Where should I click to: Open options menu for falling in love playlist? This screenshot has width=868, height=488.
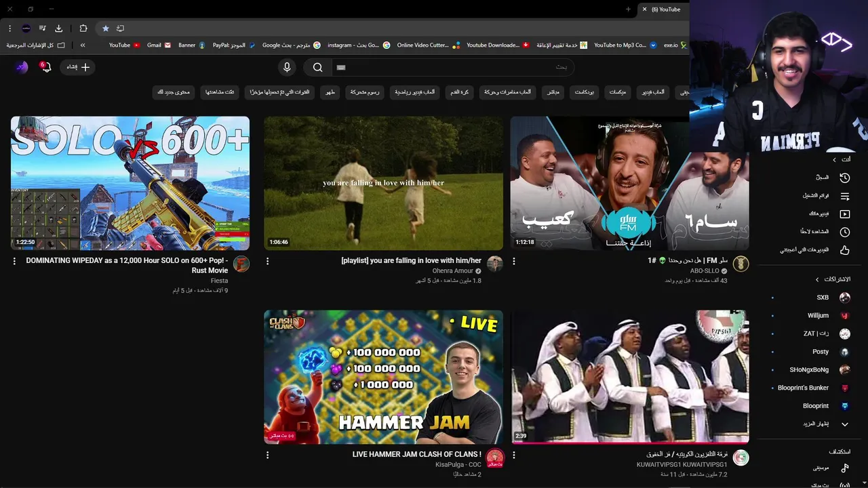click(x=267, y=261)
